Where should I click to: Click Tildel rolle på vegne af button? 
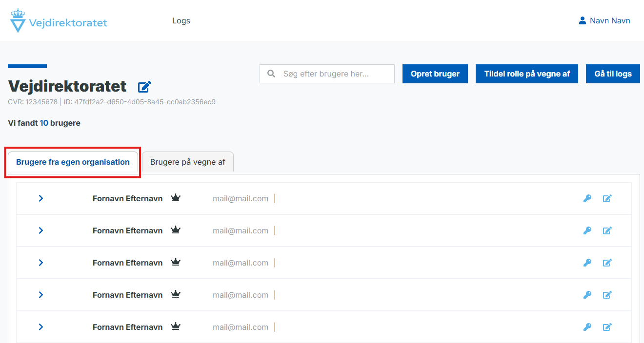[x=527, y=74]
